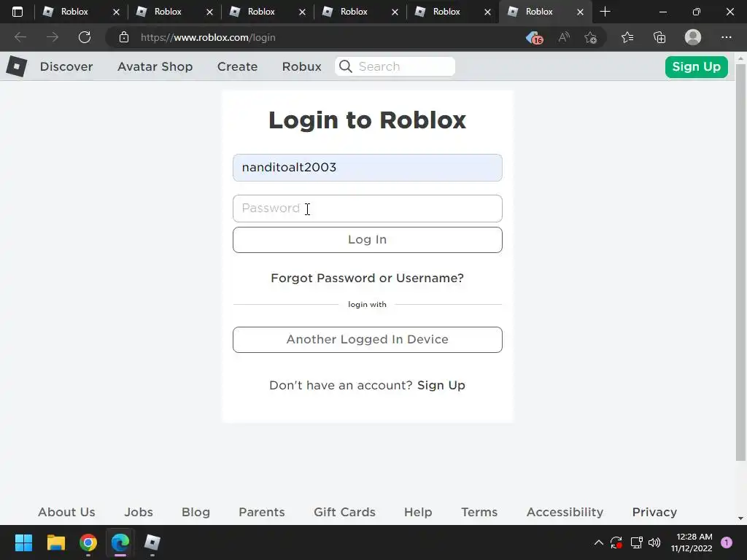Click Forgot Password or Username link

368,278
